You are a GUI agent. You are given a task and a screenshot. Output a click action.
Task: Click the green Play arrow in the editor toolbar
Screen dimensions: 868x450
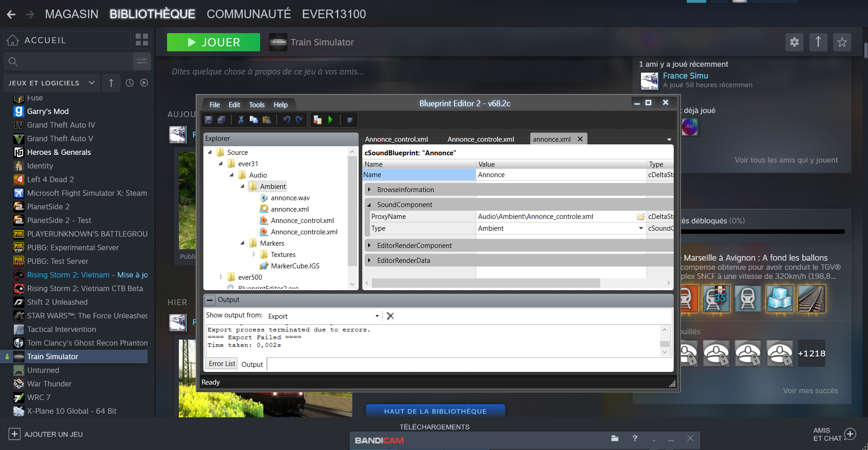[x=330, y=120]
